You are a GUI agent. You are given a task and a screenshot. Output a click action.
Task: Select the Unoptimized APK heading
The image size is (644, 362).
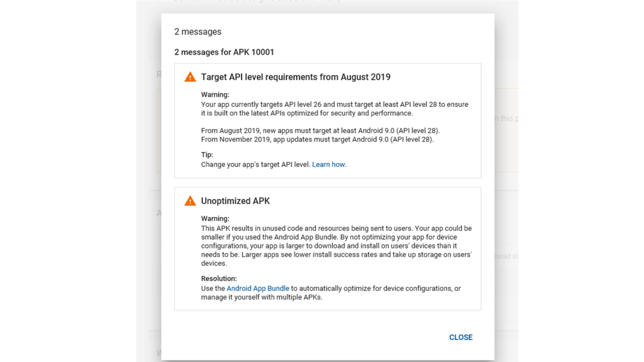coord(235,201)
